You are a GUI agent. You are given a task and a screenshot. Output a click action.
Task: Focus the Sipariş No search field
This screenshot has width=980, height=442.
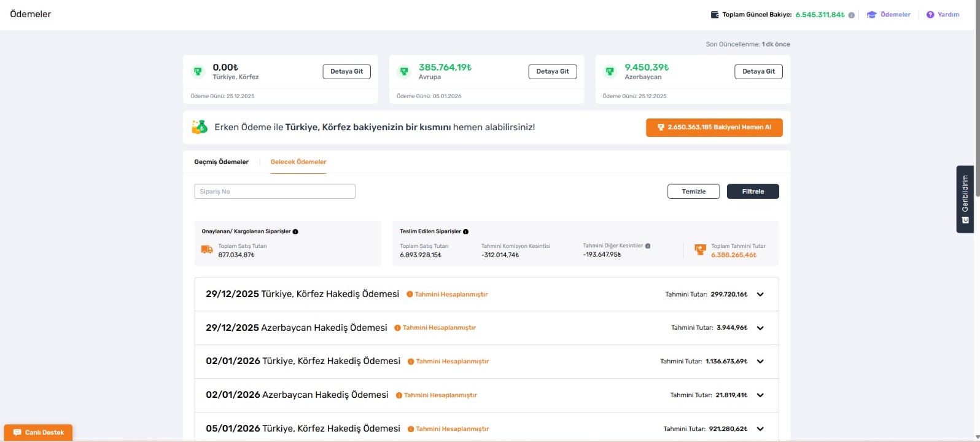(x=274, y=192)
